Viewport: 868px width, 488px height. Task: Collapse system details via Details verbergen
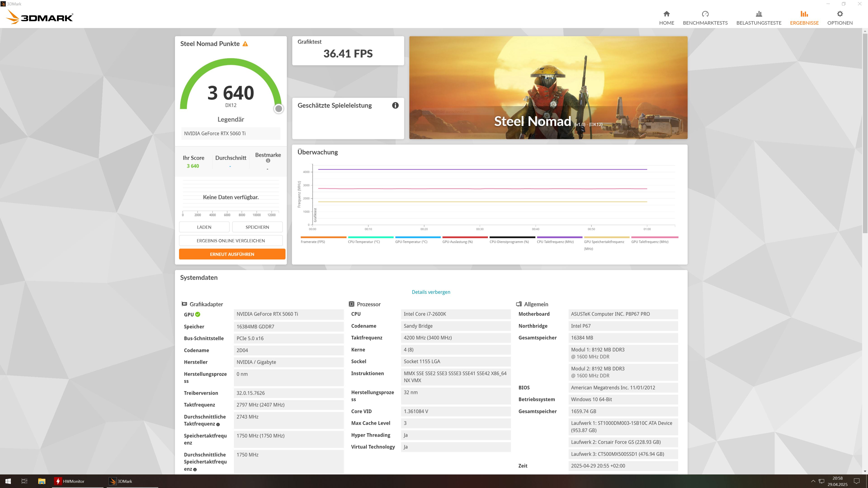pyautogui.click(x=431, y=292)
